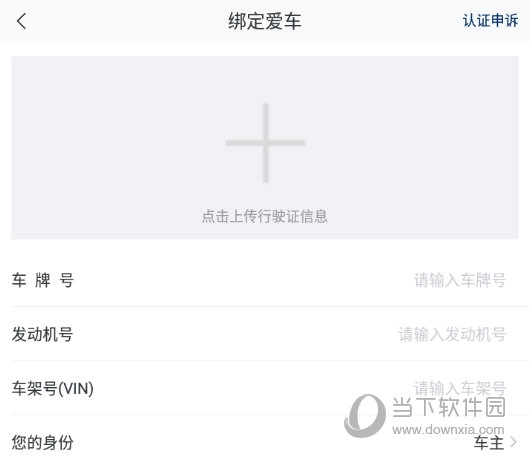Click the 绑定爱车 page title

click(x=265, y=21)
